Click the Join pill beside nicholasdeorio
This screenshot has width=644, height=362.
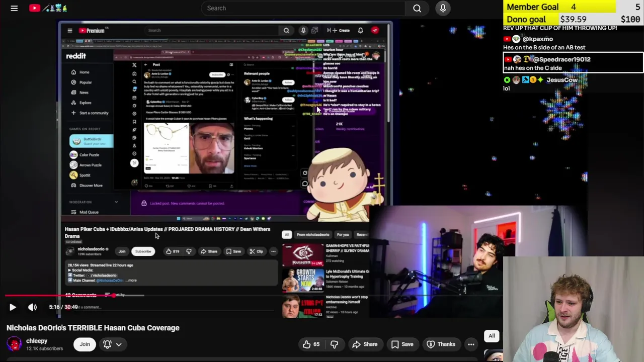pos(122,251)
